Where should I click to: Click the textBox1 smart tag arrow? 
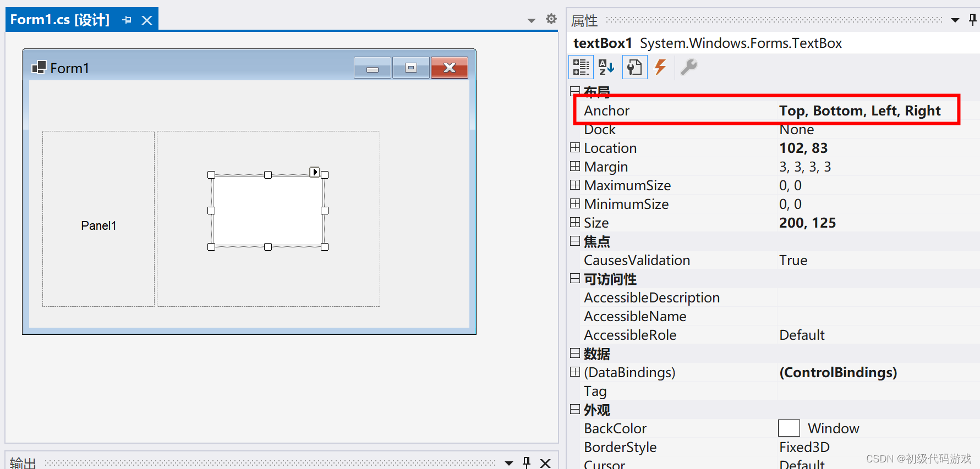[x=315, y=172]
